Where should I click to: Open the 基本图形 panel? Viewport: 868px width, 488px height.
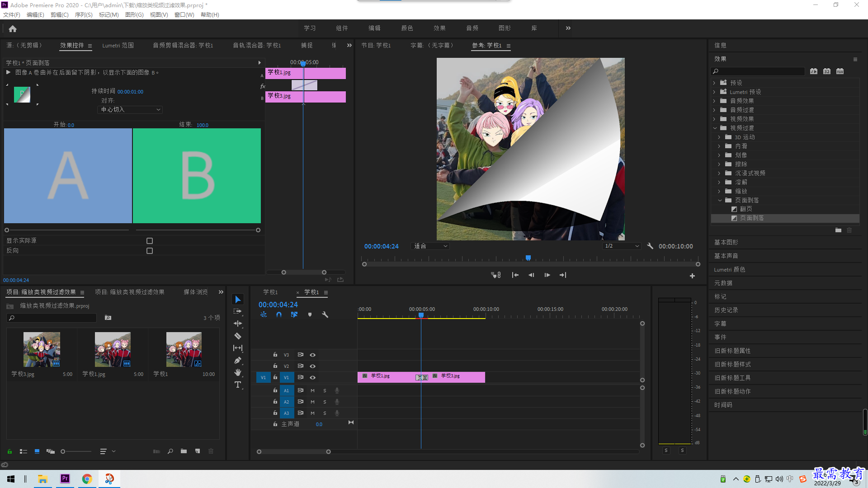click(x=726, y=243)
